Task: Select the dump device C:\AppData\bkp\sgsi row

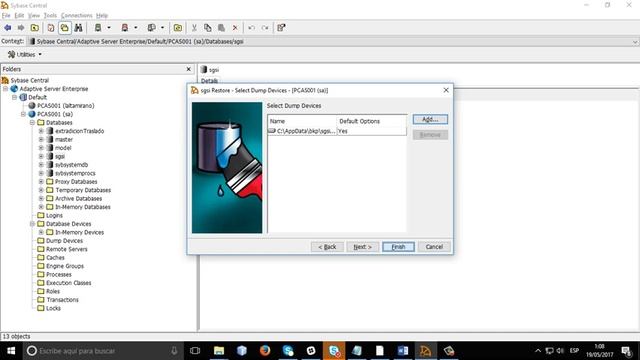Action: coord(337,131)
